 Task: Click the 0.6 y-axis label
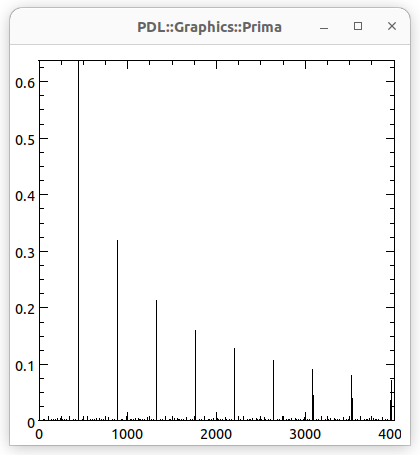(25, 83)
